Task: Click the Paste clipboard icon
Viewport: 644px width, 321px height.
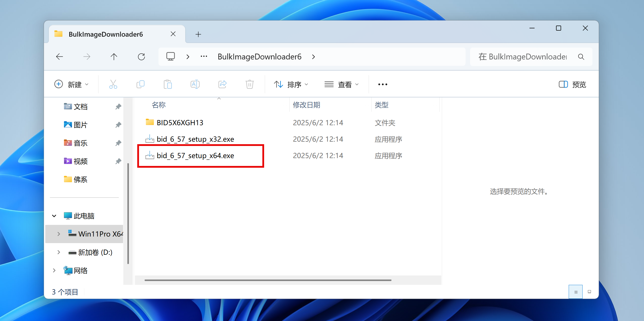Action: (168, 84)
